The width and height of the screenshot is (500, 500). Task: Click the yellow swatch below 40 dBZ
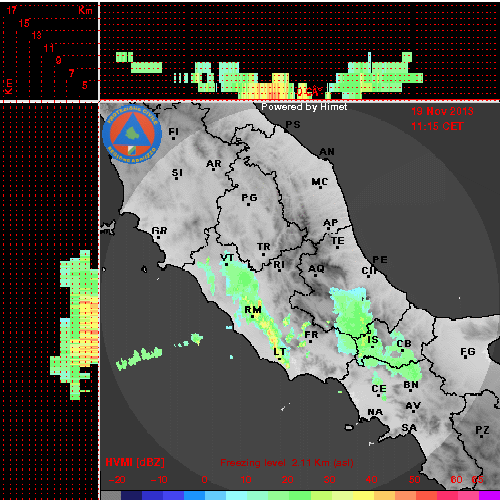pos(365,496)
